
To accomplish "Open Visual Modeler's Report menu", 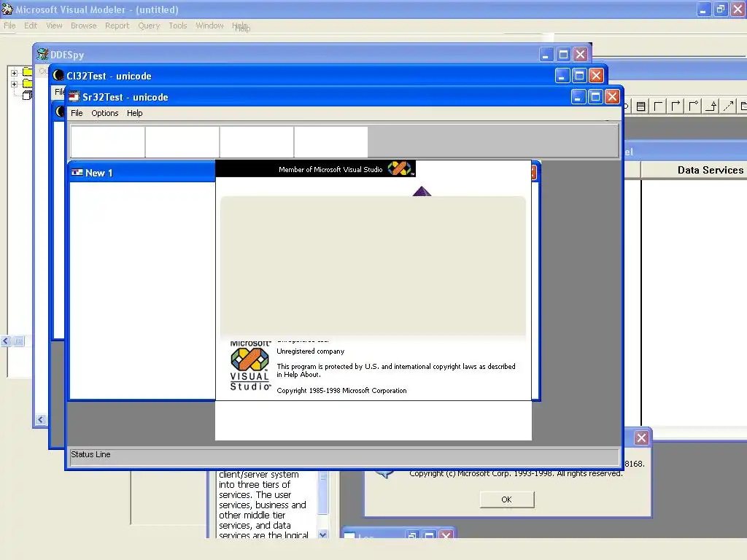I will coord(117,26).
